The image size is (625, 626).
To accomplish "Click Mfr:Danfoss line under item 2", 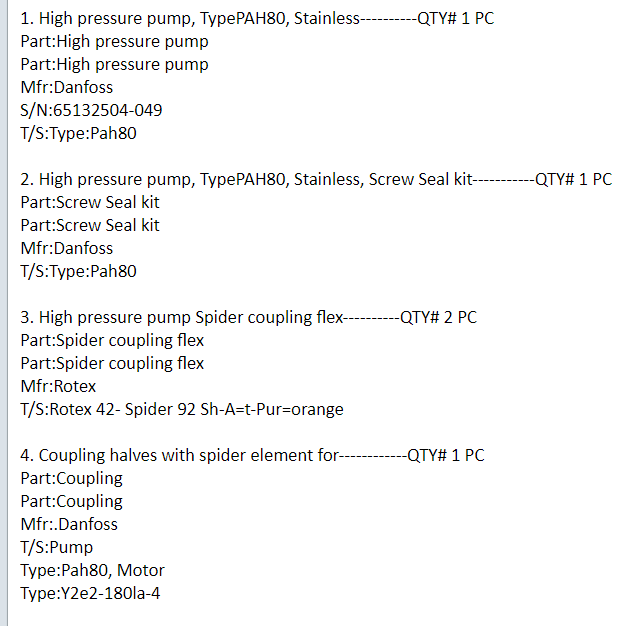I will point(66,248).
